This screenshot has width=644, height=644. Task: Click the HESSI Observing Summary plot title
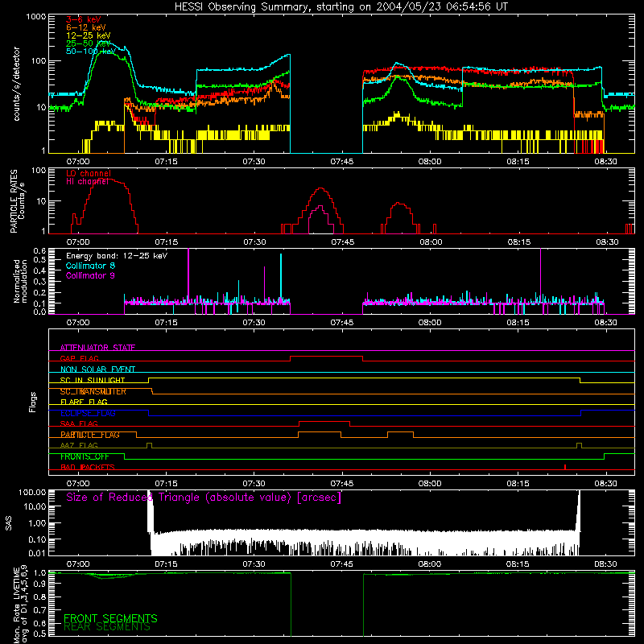tap(341, 6)
